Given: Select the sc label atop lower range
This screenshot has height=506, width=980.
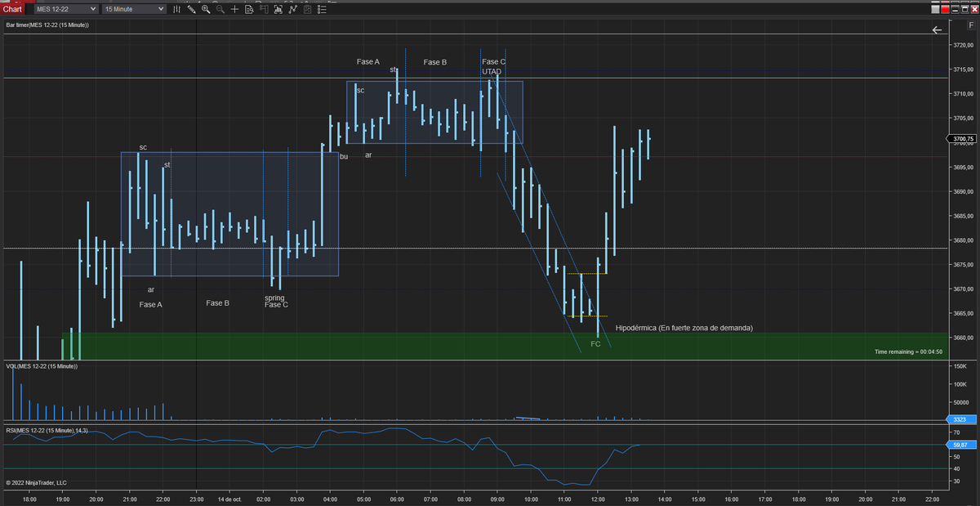Looking at the screenshot, I should coord(143,147).
